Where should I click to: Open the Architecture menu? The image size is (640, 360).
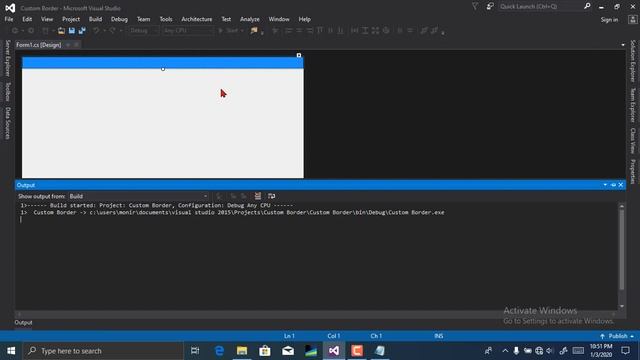pos(197,19)
